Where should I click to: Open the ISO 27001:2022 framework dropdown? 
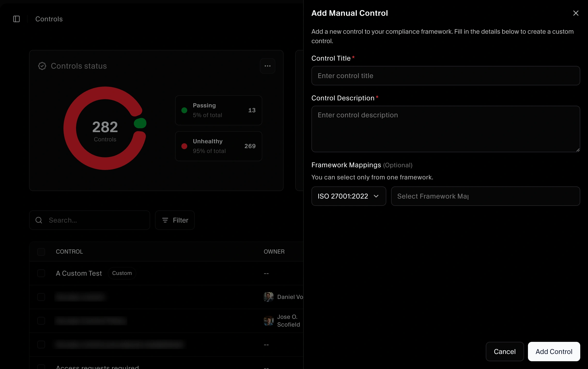click(x=348, y=196)
